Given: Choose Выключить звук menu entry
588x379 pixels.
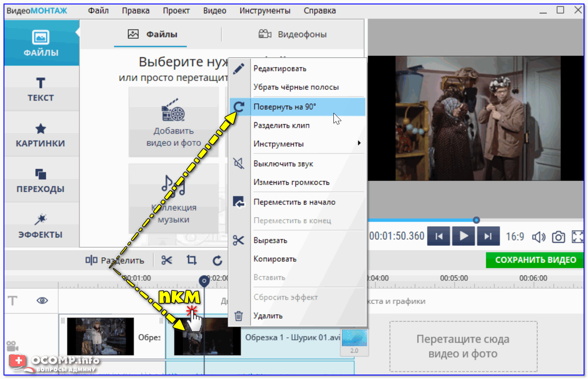Looking at the screenshot, I should pos(283,164).
